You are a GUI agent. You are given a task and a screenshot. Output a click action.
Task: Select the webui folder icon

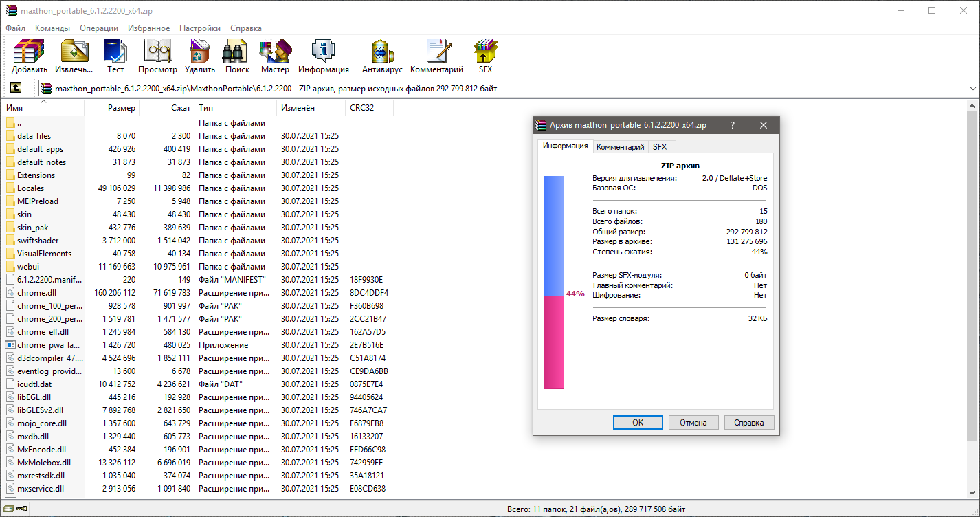10,267
